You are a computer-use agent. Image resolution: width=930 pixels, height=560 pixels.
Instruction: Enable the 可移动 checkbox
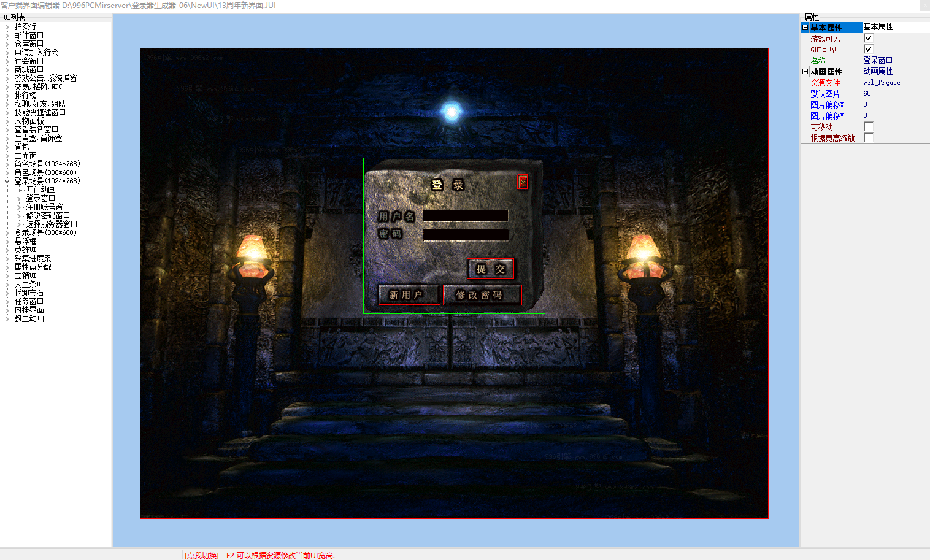pos(868,127)
